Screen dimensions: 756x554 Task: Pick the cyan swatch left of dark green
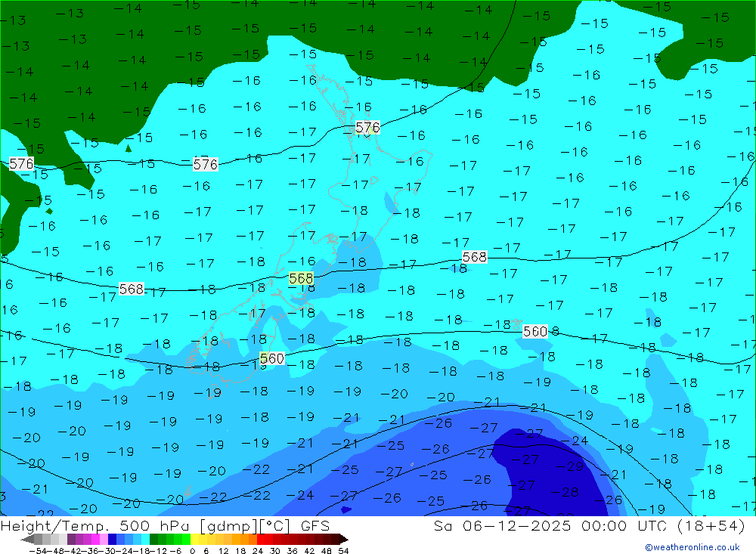click(x=145, y=539)
